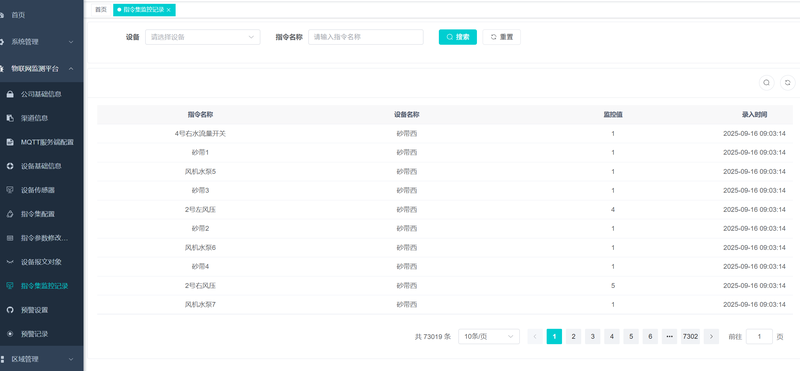Click the 风机水泵7 cell

click(x=201, y=305)
